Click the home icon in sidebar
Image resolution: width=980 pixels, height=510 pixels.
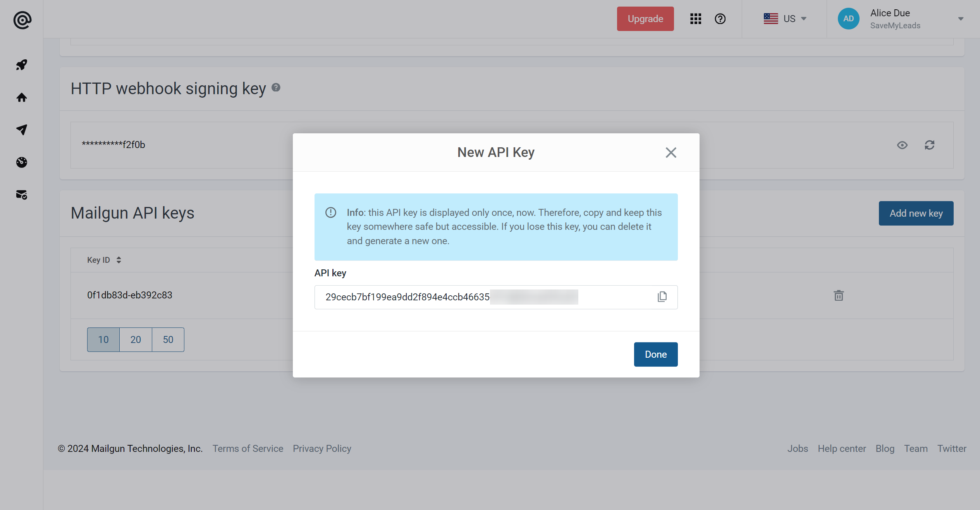point(21,97)
